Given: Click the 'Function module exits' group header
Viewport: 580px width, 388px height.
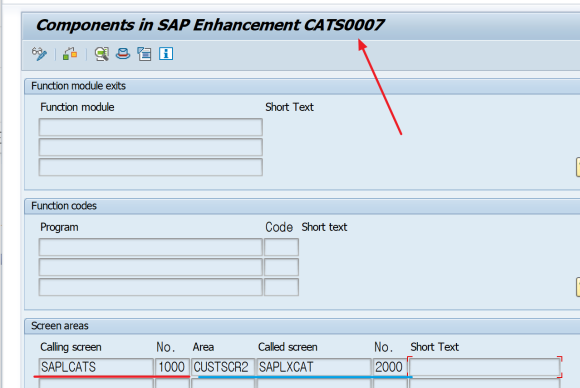Looking at the screenshot, I should pyautogui.click(x=78, y=86).
